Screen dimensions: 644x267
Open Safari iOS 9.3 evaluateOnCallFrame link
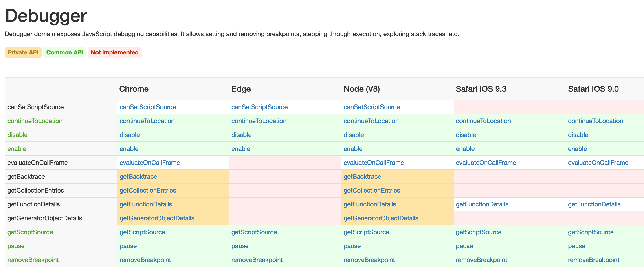[486, 163]
